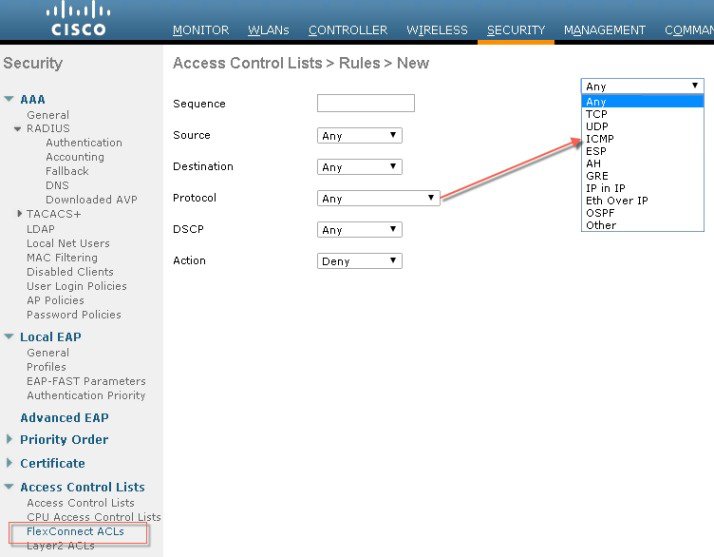
Task: Select AH in the protocol list
Action: coord(643,163)
